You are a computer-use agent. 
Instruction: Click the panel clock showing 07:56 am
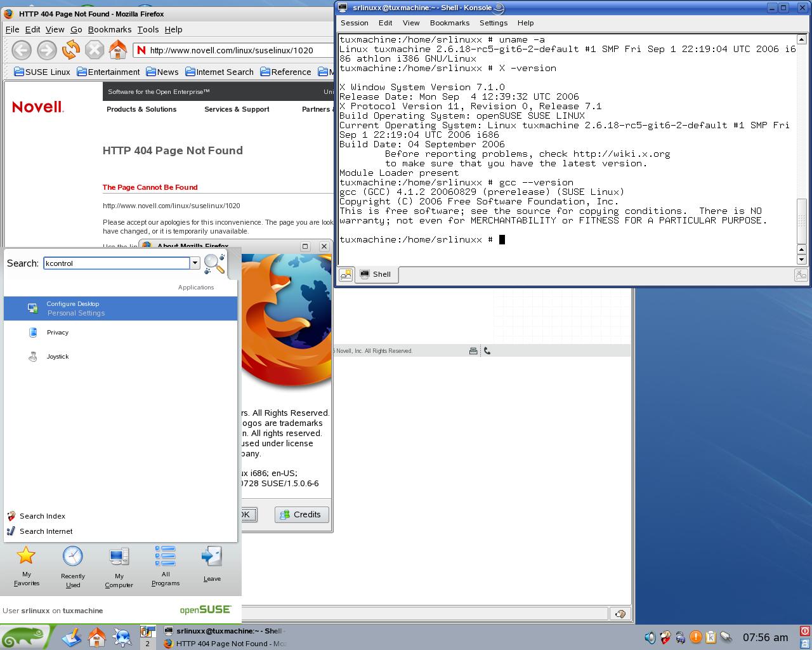(765, 637)
